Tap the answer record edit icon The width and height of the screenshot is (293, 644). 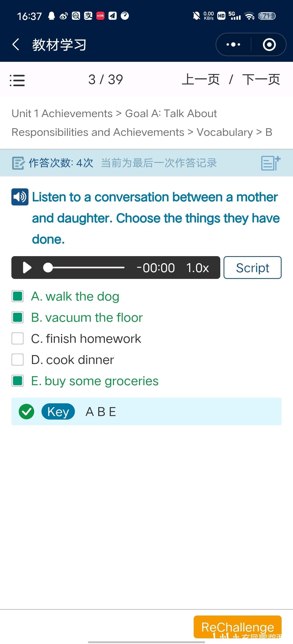click(18, 163)
